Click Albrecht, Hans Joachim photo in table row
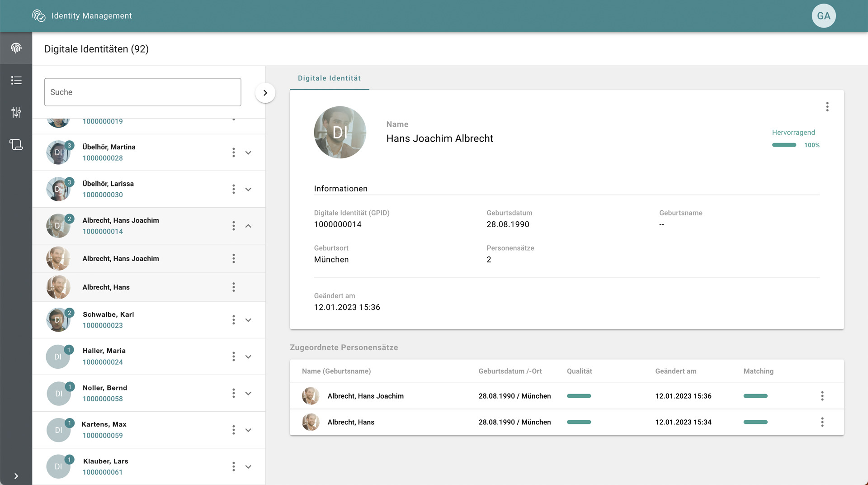 pyautogui.click(x=311, y=396)
